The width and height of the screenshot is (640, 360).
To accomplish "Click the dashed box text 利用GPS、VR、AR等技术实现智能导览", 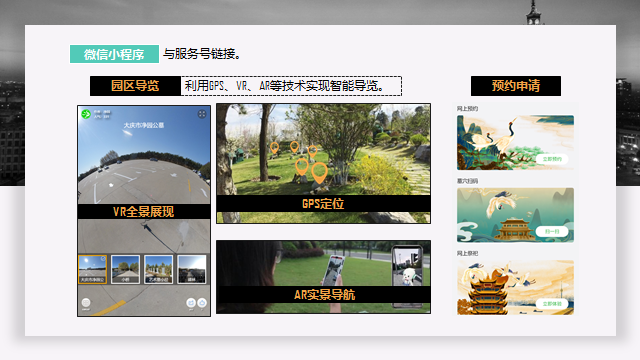I will pos(284,86).
